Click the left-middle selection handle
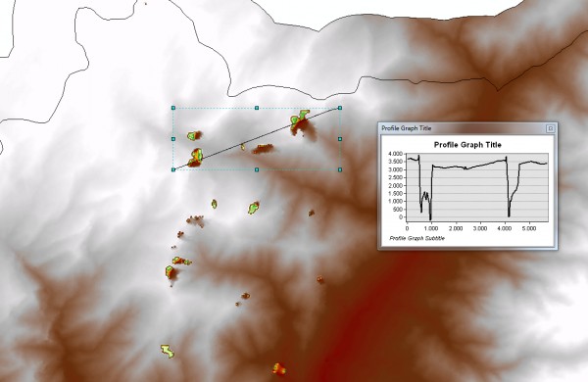The height and width of the screenshot is (382, 588). tap(173, 139)
